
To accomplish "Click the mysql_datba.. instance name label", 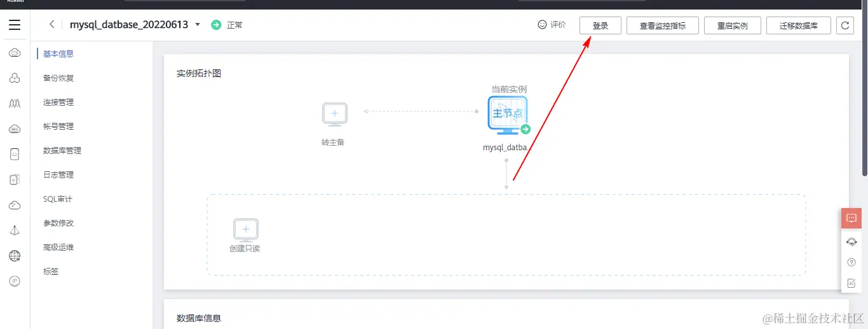I will coord(507,147).
